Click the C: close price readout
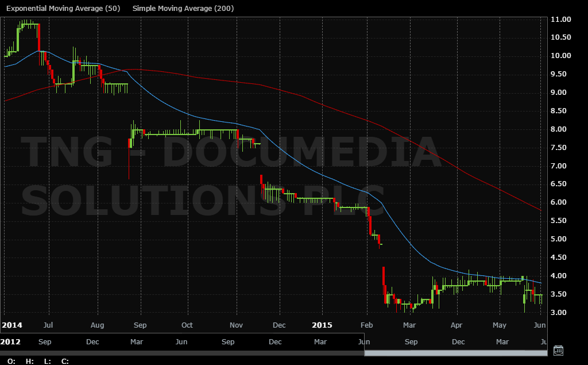588x365 pixels. click(65, 361)
